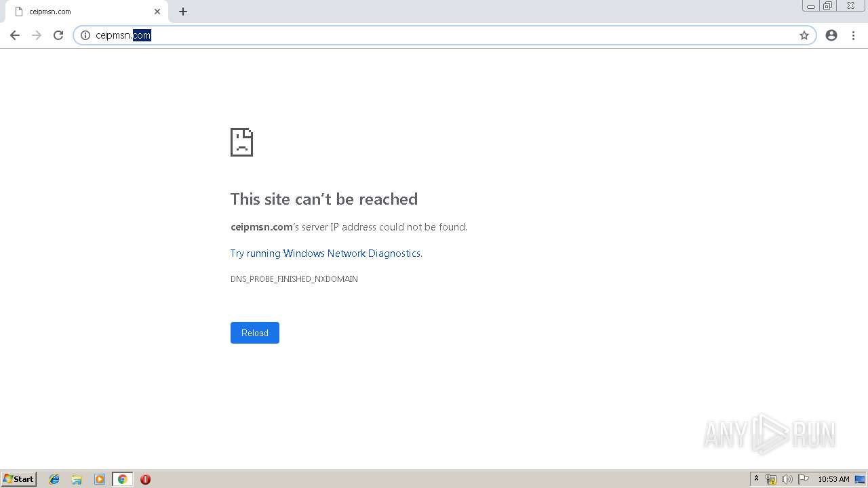Open a new tab with plus button

coord(183,12)
